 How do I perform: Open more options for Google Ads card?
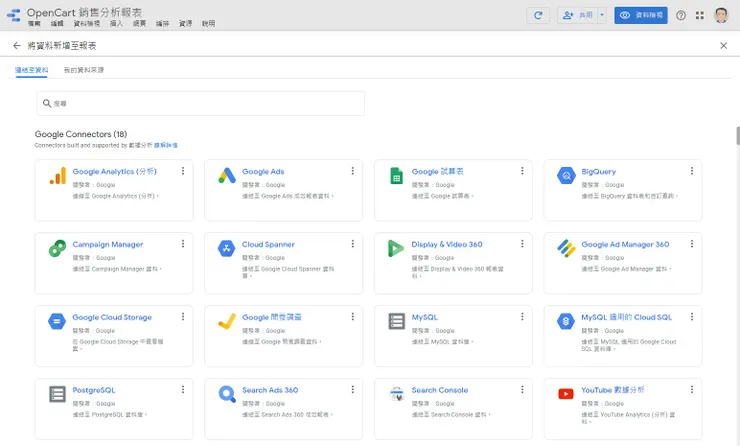point(352,171)
